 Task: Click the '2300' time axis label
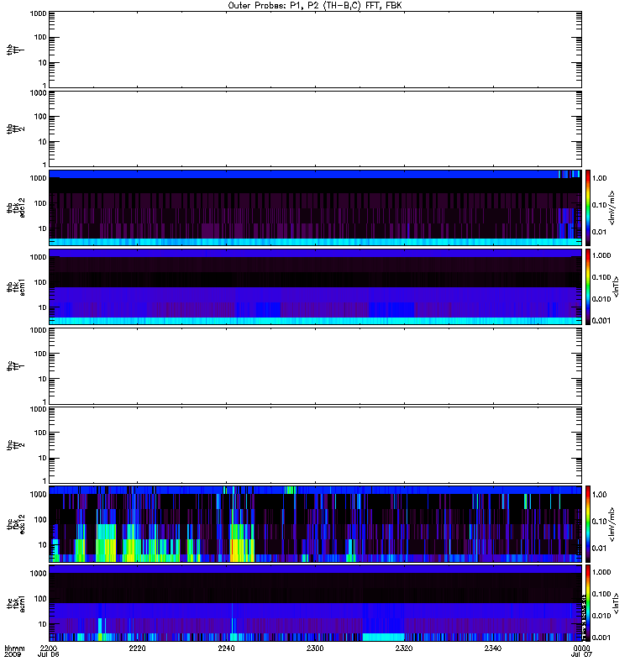point(315,648)
